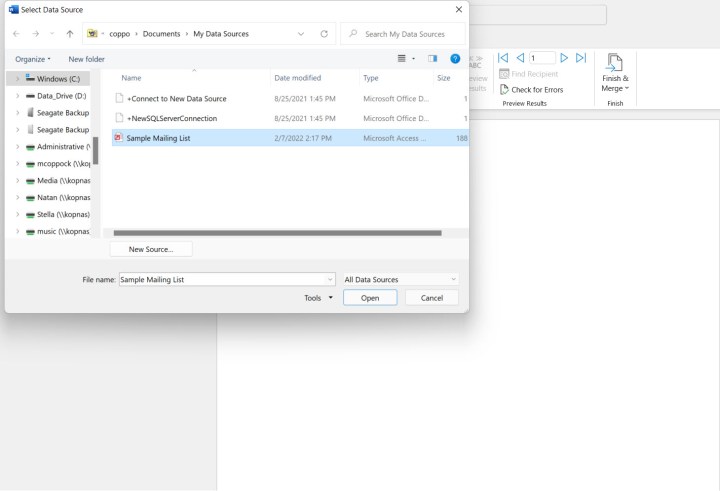Image resolution: width=720 pixels, height=491 pixels.
Task: Expand the All Data Sources file type dropdown
Action: click(400, 280)
